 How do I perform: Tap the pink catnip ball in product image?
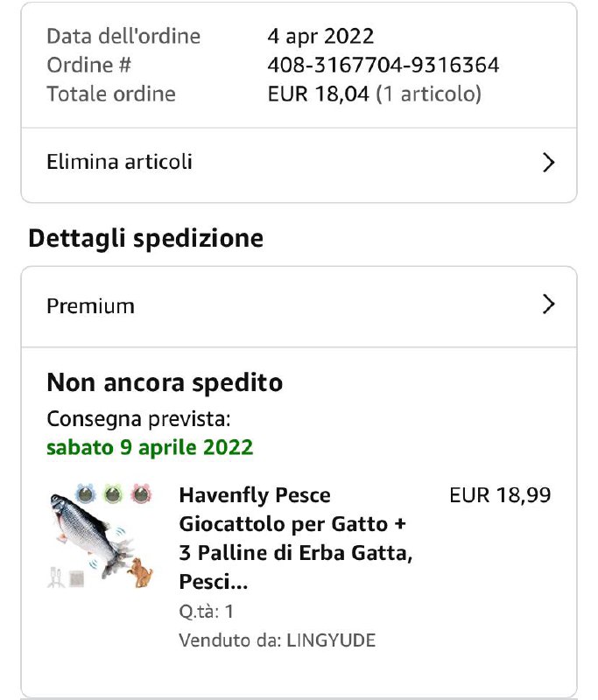click(141, 493)
